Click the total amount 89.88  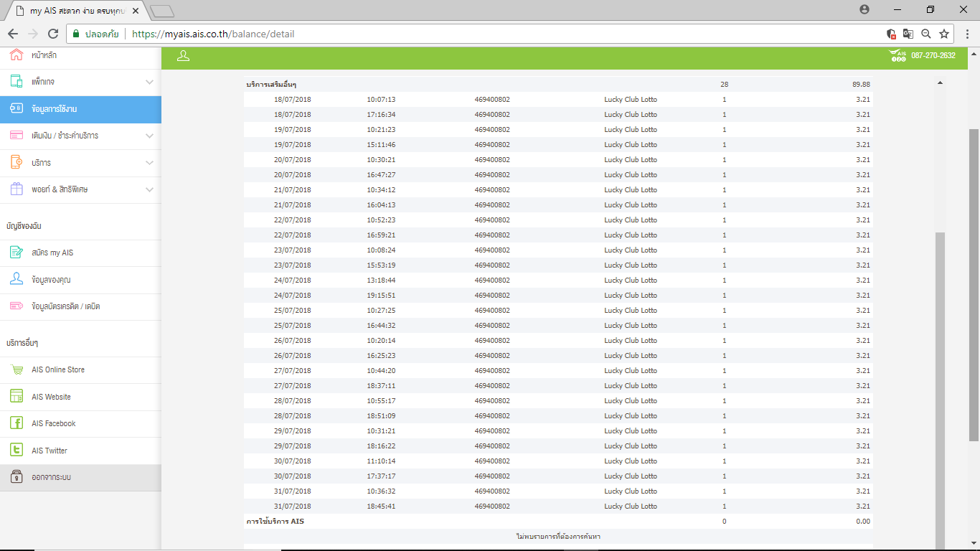[861, 85]
